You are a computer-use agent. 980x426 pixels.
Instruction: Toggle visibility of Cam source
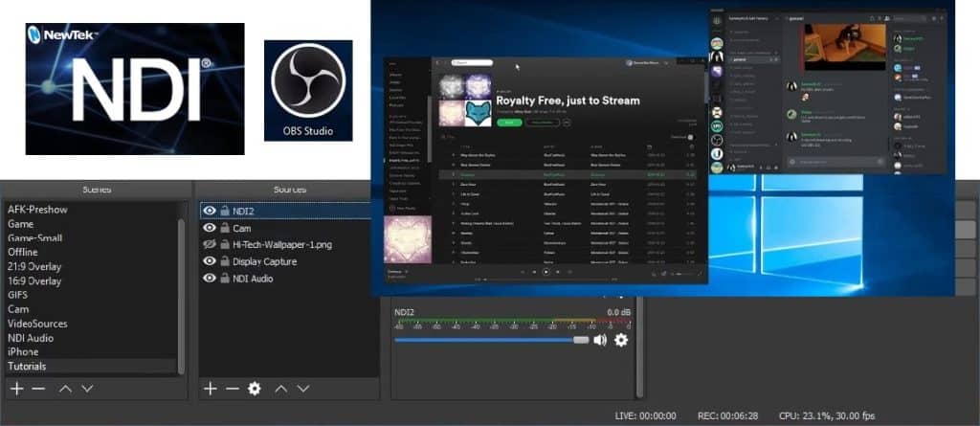[x=210, y=228]
